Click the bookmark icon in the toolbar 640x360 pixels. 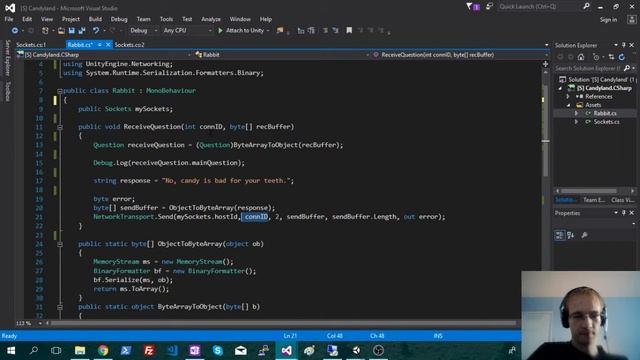point(349,31)
